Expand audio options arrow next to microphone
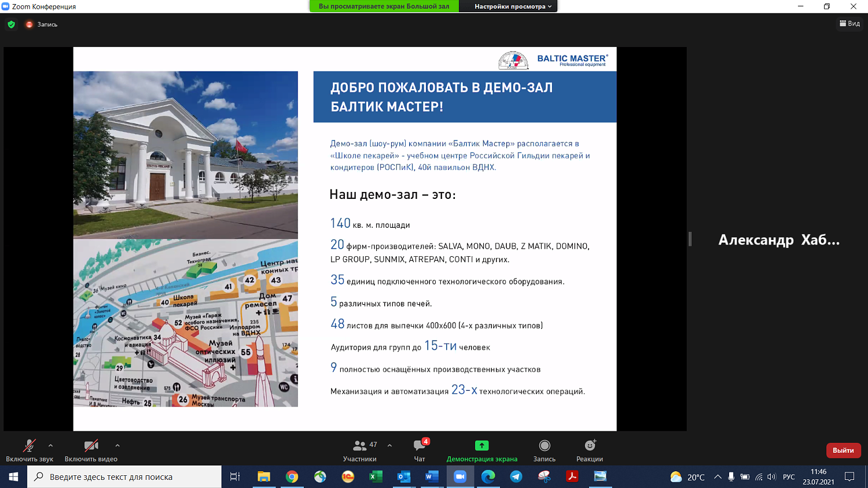The width and height of the screenshot is (868, 488). [x=50, y=445]
